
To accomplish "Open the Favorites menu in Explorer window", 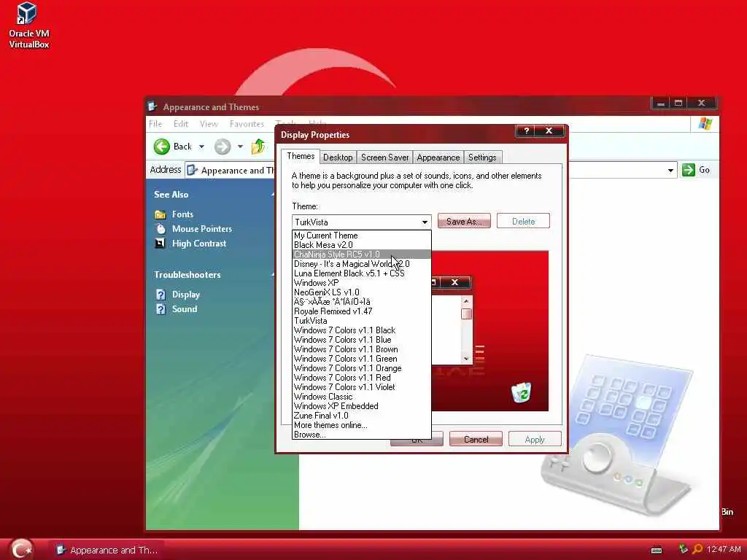I will coord(247,124).
